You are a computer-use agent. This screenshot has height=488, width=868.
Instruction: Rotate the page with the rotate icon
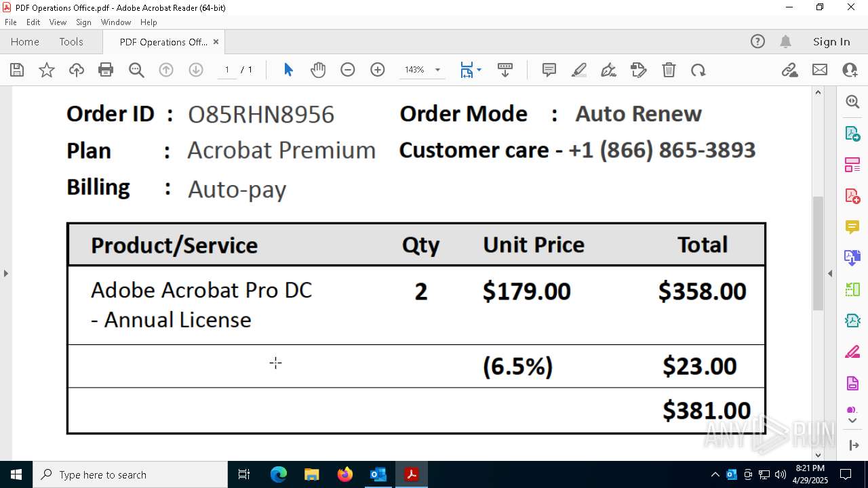(x=698, y=70)
